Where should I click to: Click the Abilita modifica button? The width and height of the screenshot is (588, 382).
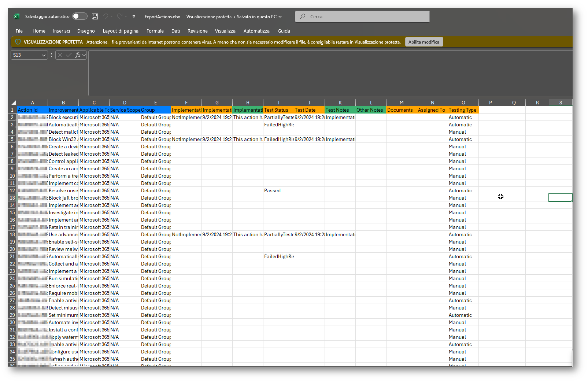coord(424,42)
